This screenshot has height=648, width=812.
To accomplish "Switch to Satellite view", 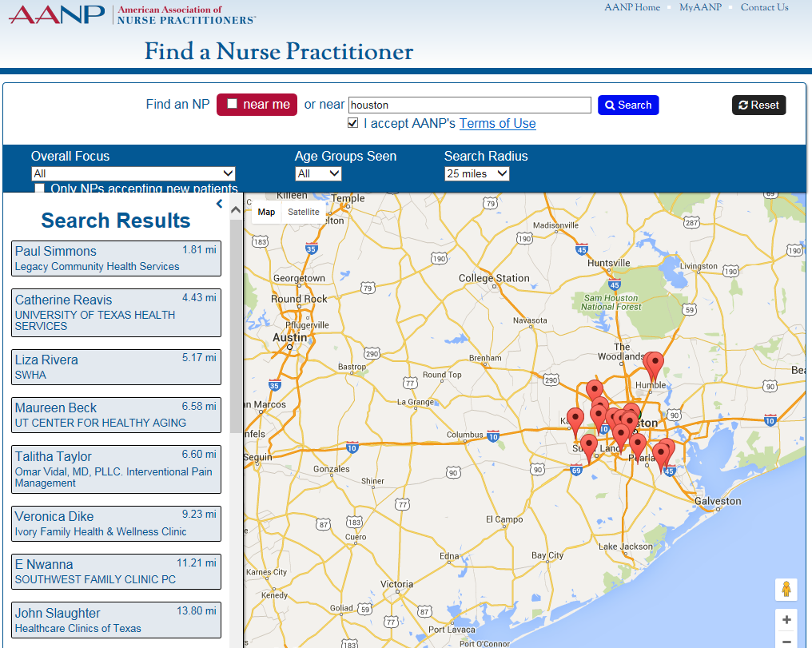I will tap(304, 212).
